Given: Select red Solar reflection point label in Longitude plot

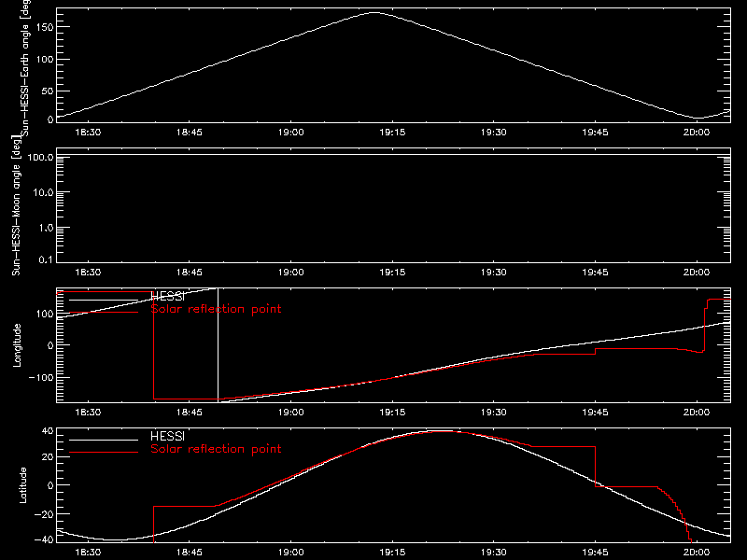Looking at the screenshot, I should pyautogui.click(x=216, y=309).
